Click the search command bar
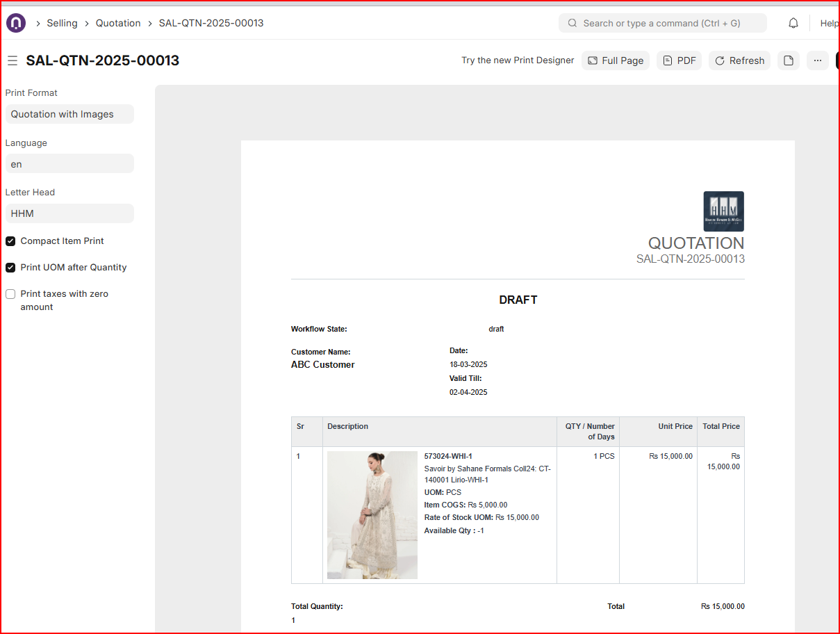 [662, 23]
